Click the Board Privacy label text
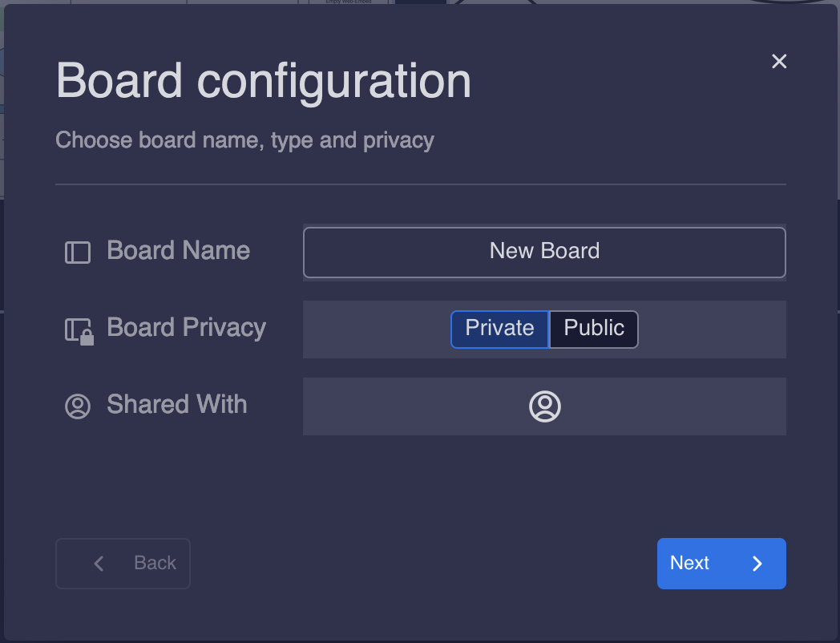 pos(187,328)
